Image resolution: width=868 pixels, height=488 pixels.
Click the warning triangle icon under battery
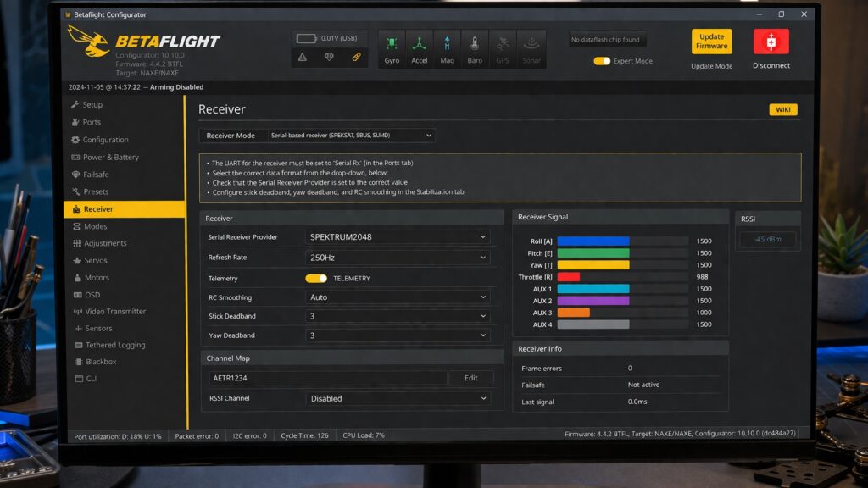303,57
